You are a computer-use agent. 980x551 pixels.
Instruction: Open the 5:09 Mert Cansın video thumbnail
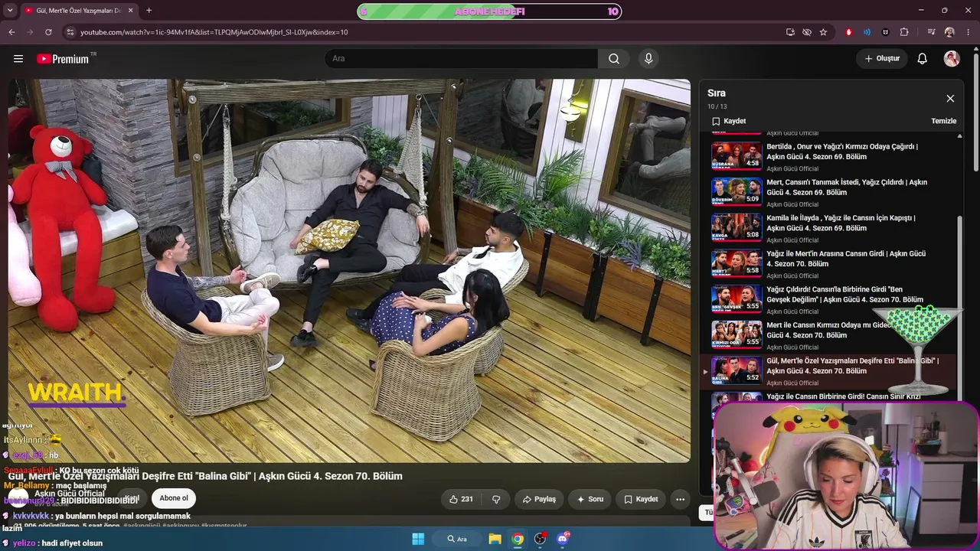pos(737,191)
